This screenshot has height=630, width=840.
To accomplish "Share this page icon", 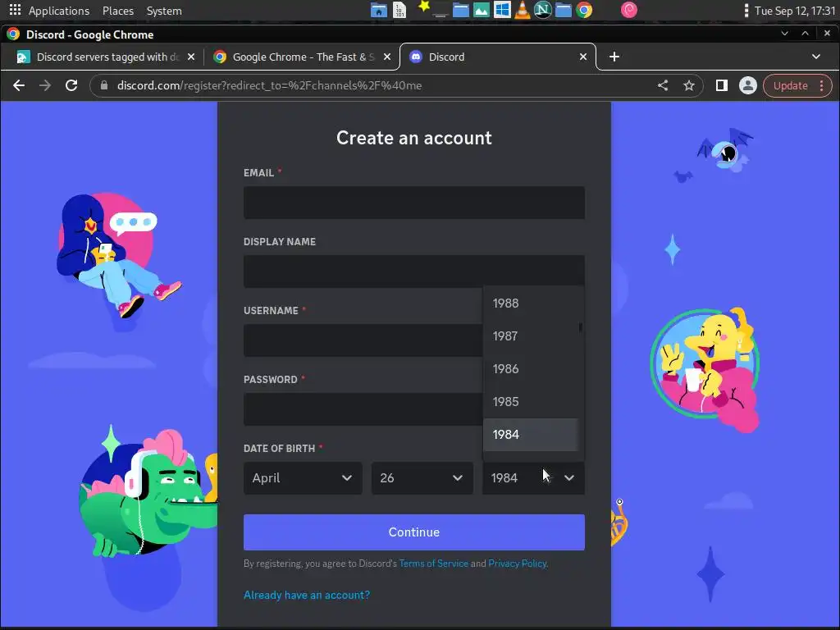I will [x=663, y=85].
